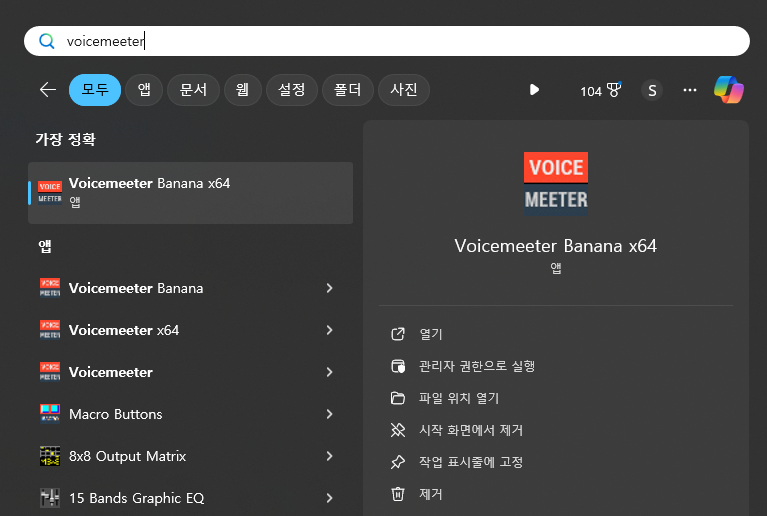Open best match Voicemeeter Banana x64
The image size is (767, 516).
(190, 193)
